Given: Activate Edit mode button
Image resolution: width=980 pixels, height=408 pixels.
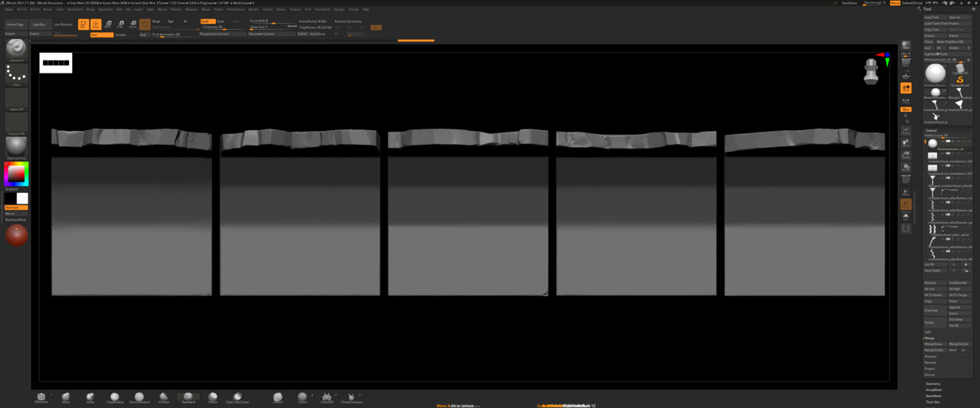Looking at the screenshot, I should pos(83,24).
